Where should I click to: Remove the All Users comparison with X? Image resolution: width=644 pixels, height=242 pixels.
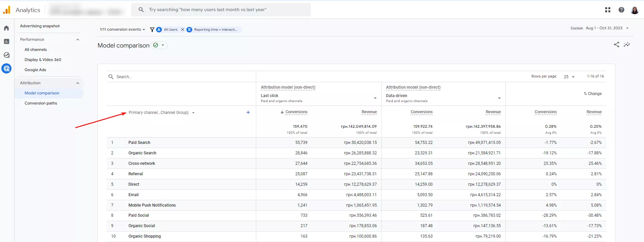[x=182, y=30]
